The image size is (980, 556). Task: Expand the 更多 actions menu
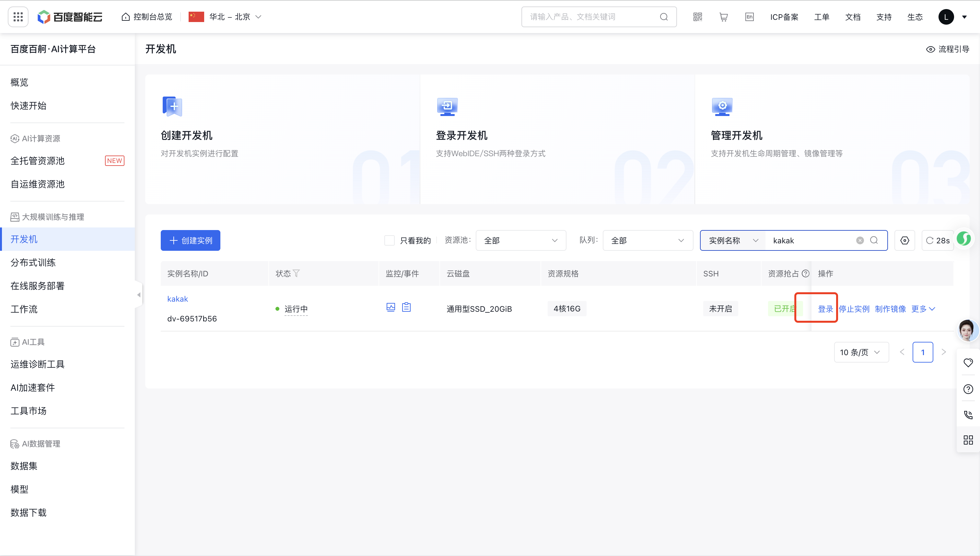click(x=923, y=309)
